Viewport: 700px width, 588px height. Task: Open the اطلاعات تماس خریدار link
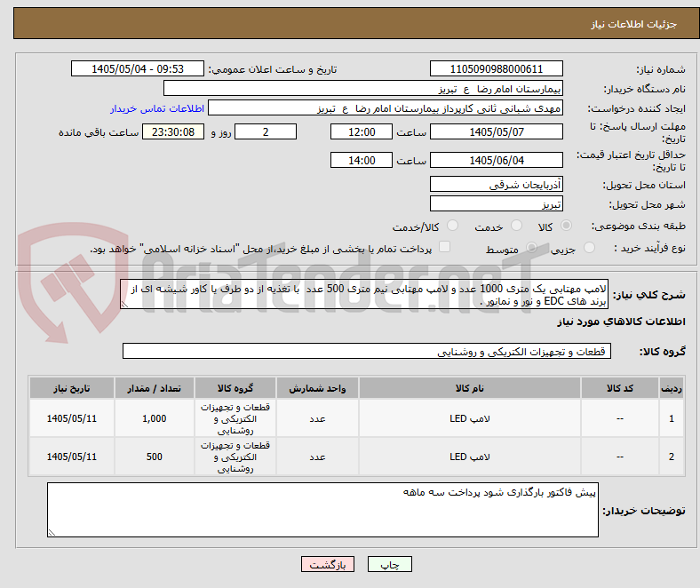point(156,108)
